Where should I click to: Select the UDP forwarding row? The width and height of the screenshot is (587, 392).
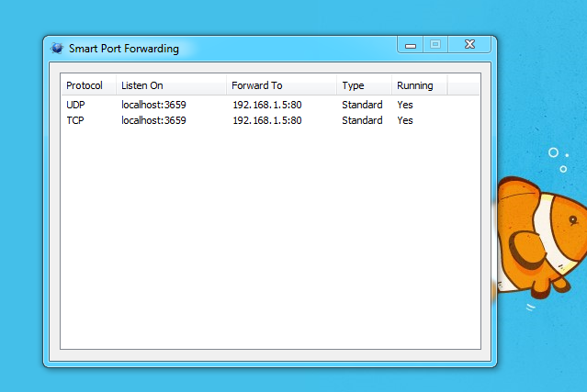point(270,105)
